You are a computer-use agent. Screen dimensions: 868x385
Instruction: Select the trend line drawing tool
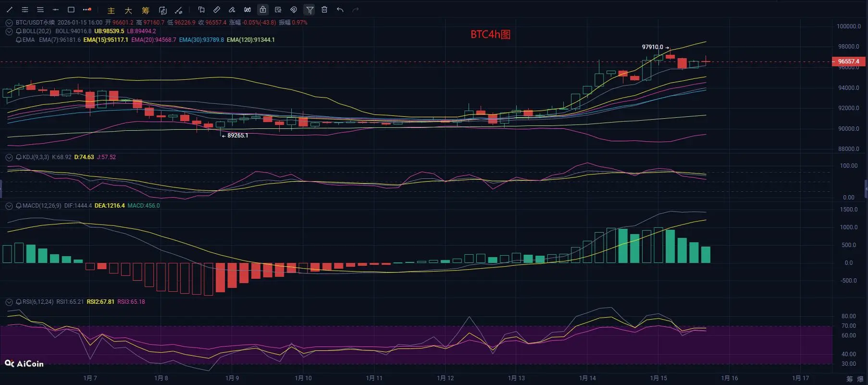pyautogui.click(x=10, y=10)
